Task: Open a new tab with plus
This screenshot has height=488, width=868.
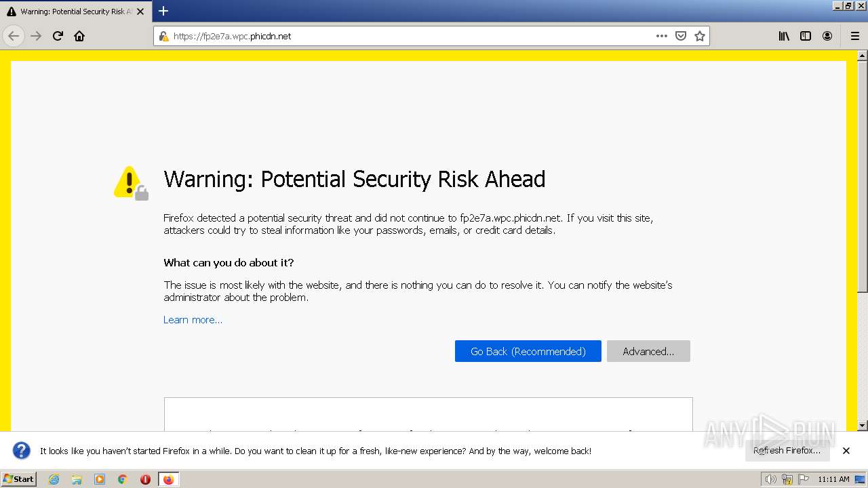Action: 163,11
